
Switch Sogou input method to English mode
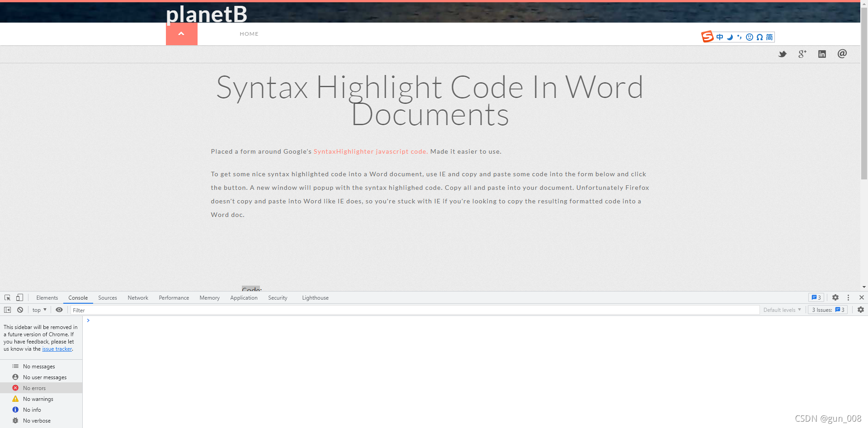(720, 37)
